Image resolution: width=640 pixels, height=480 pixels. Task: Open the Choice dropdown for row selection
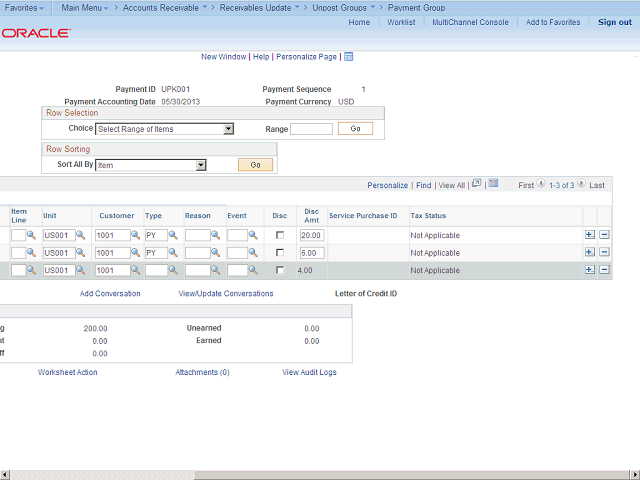(x=164, y=129)
